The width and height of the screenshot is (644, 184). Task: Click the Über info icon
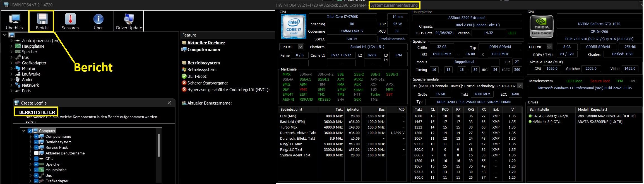click(x=98, y=19)
